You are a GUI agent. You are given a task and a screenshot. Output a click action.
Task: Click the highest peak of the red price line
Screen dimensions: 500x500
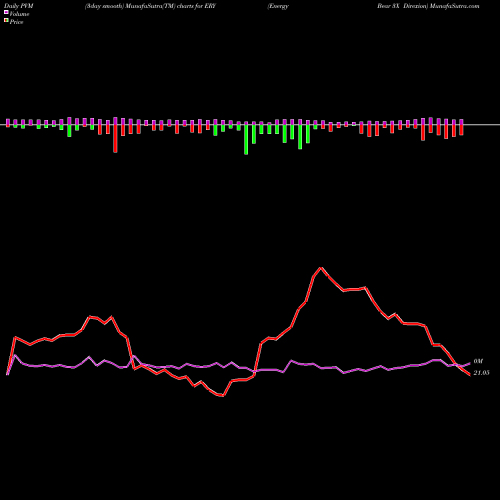click(x=321, y=268)
